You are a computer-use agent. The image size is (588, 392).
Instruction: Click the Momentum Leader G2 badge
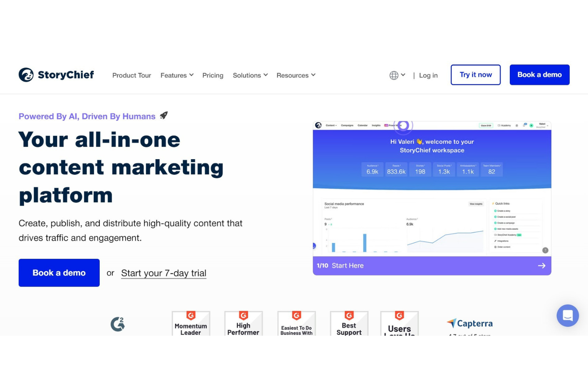(191, 324)
